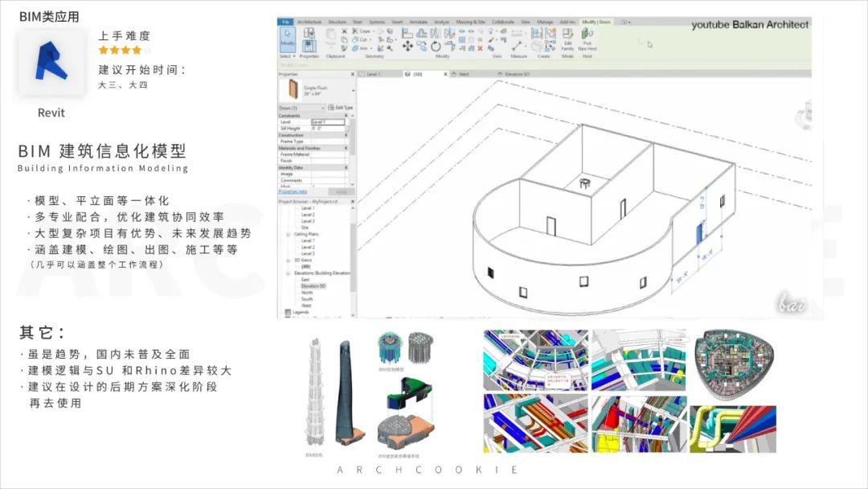Click the Copy icon in Clipboard panel
This screenshot has width=868, height=489.
click(x=343, y=39)
